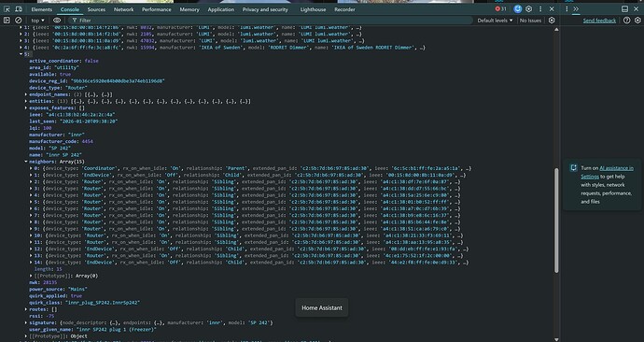This screenshot has width=644, height=342.
Task: Click the console vertical scrollbar thumb
Action: point(556,220)
